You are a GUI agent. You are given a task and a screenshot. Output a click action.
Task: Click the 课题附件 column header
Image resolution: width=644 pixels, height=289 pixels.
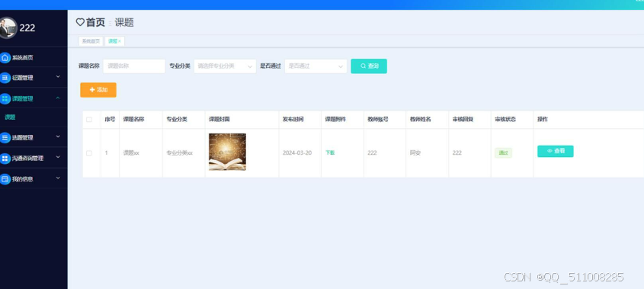click(x=335, y=120)
